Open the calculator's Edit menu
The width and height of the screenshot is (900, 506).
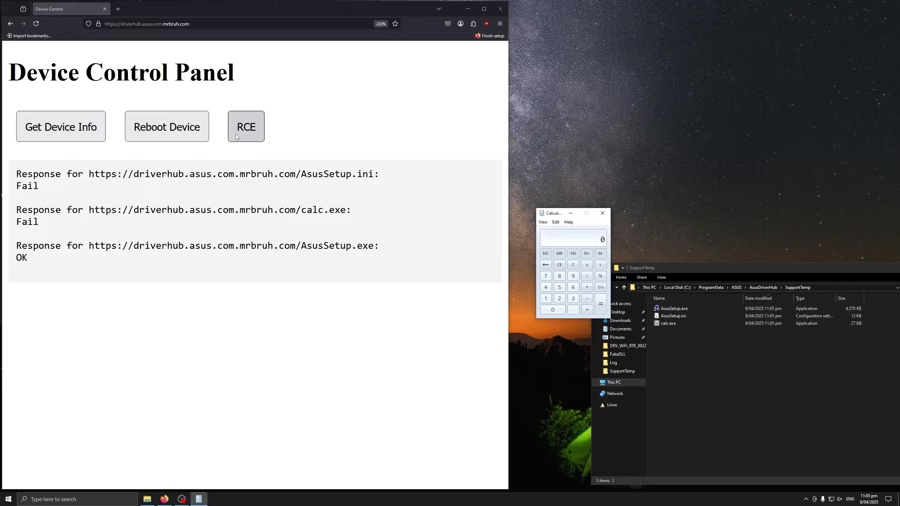click(555, 222)
